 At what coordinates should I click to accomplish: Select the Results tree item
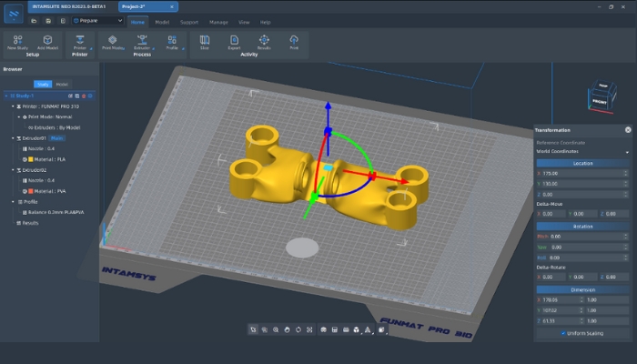pos(27,223)
